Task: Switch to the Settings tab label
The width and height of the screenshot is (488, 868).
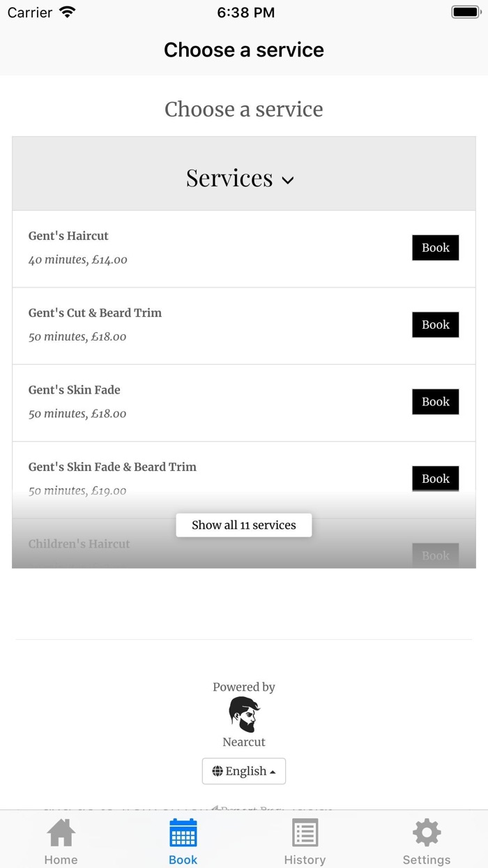Action: click(427, 860)
